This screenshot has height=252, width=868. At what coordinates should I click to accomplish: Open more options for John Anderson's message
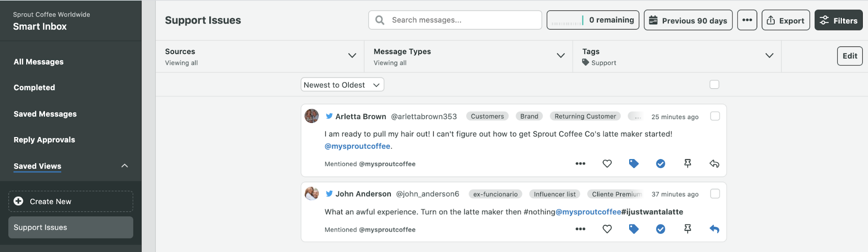[580, 229]
